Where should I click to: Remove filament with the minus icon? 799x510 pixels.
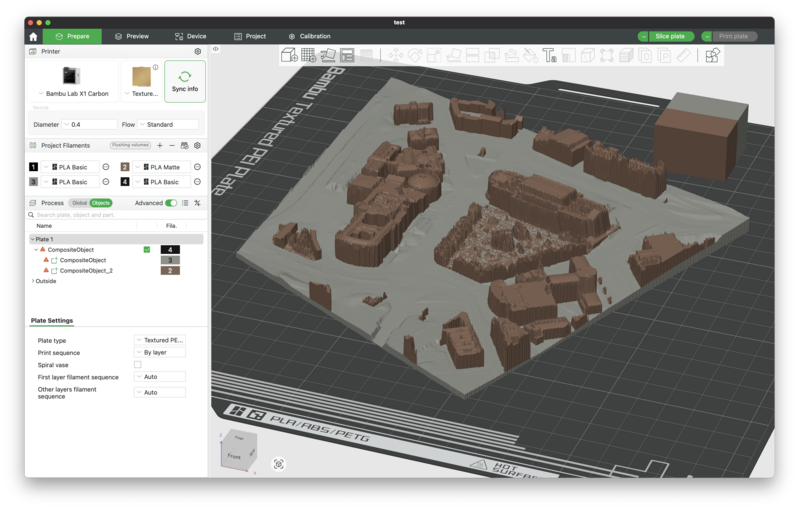[x=172, y=145]
